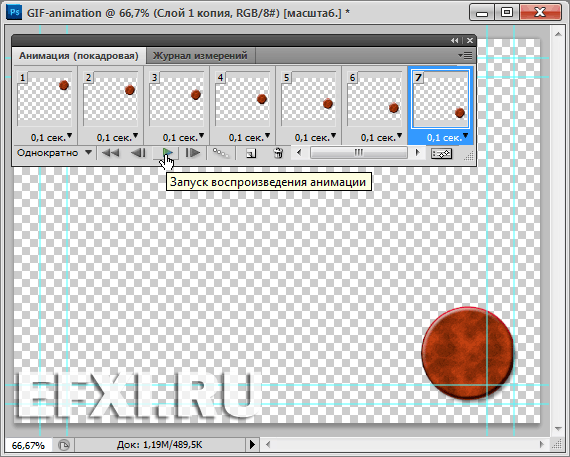Screen dimensions: 570x457
Task: Select frame 6 thumbnail
Action: pos(374,99)
